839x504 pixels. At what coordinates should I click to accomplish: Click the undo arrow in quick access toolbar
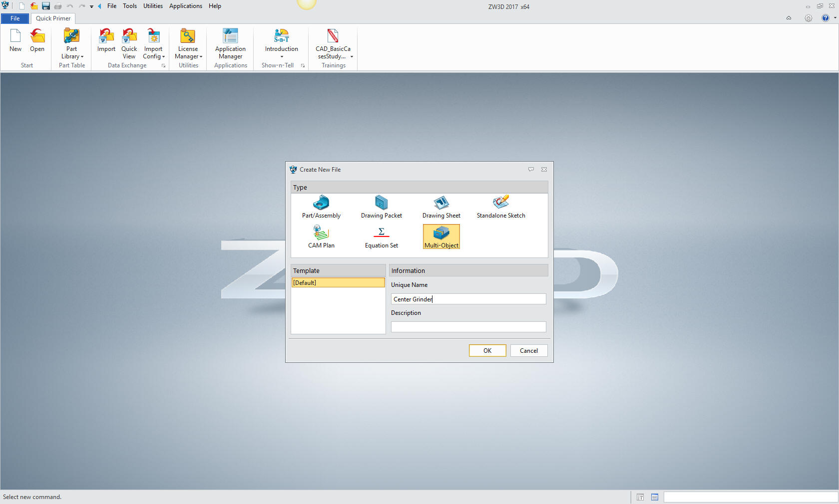[x=70, y=6]
